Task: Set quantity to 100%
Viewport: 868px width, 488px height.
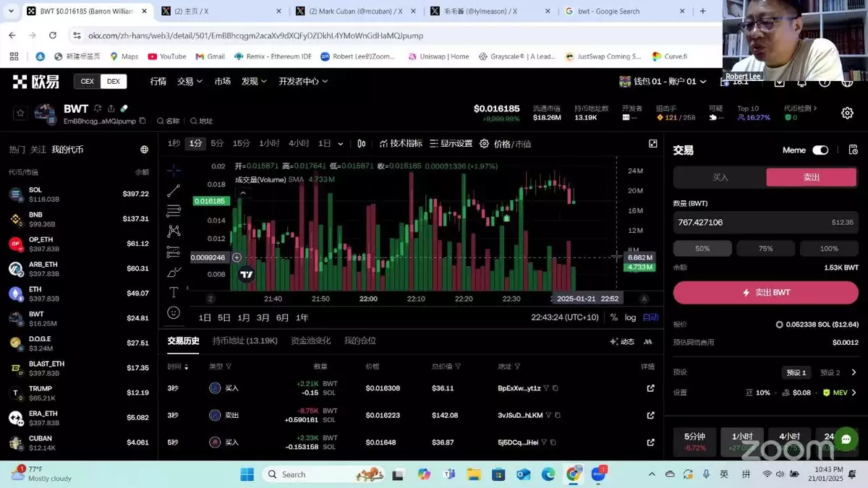Action: [829, 249]
